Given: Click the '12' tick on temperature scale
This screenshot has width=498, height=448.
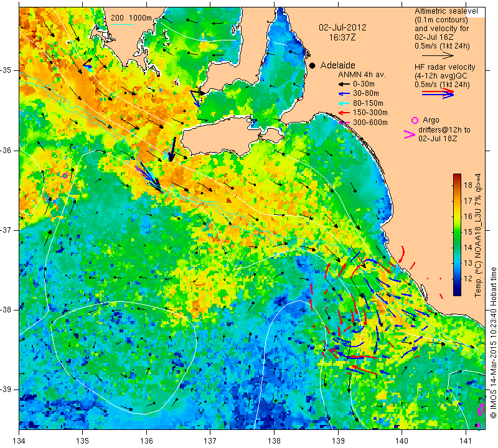Looking at the screenshot, I should coord(468,279).
